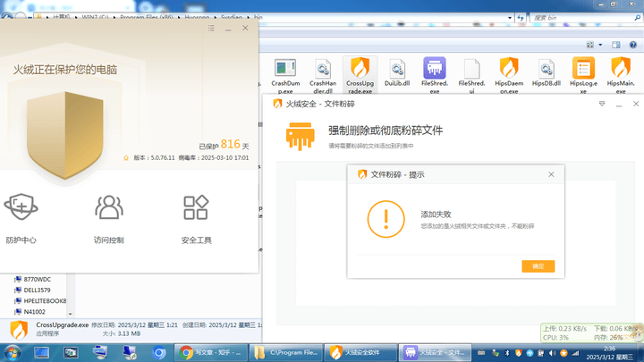Click the volume speaker tray icon
644x362 pixels.
pos(552,353)
